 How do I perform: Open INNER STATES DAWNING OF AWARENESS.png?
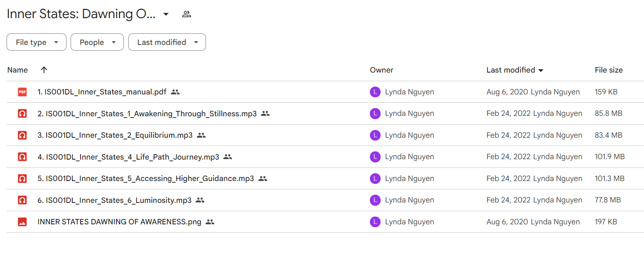(x=119, y=222)
